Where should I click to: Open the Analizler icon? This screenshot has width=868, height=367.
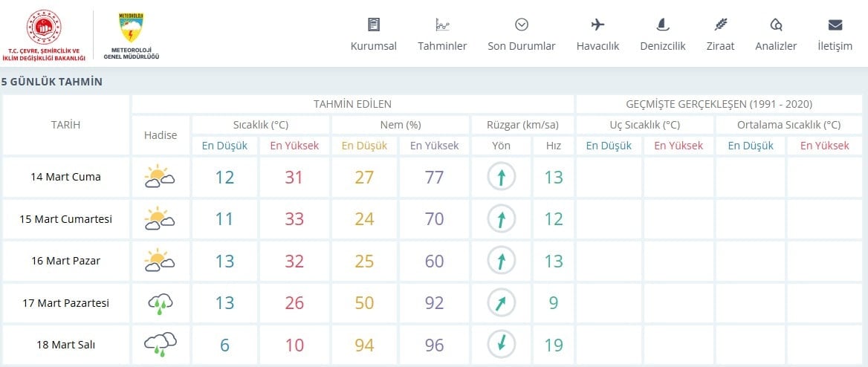776,25
